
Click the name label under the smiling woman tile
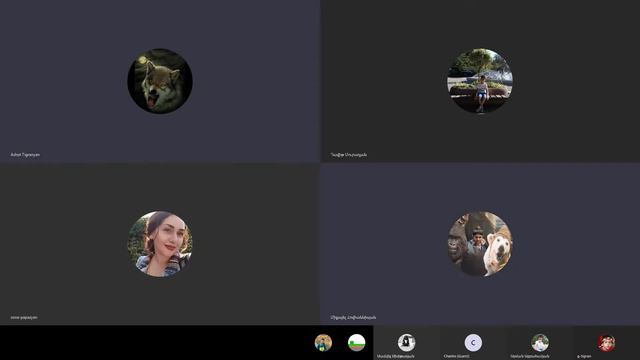coord(24,317)
